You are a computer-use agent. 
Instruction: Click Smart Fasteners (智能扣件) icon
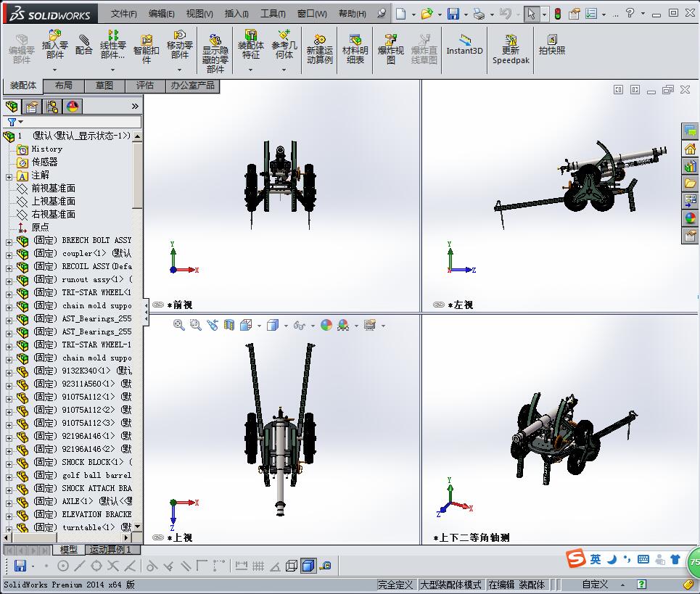pos(146,49)
